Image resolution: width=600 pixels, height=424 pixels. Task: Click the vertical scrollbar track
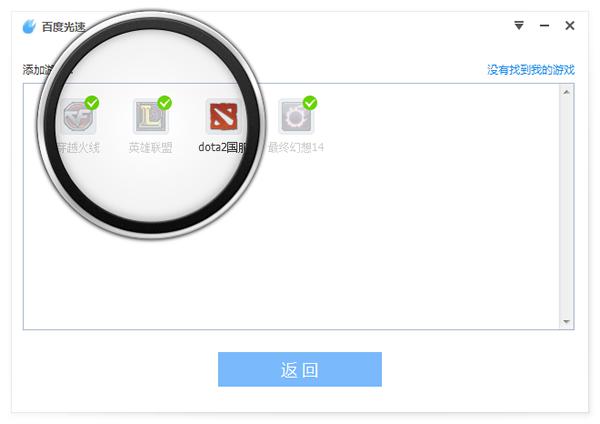pos(566,207)
